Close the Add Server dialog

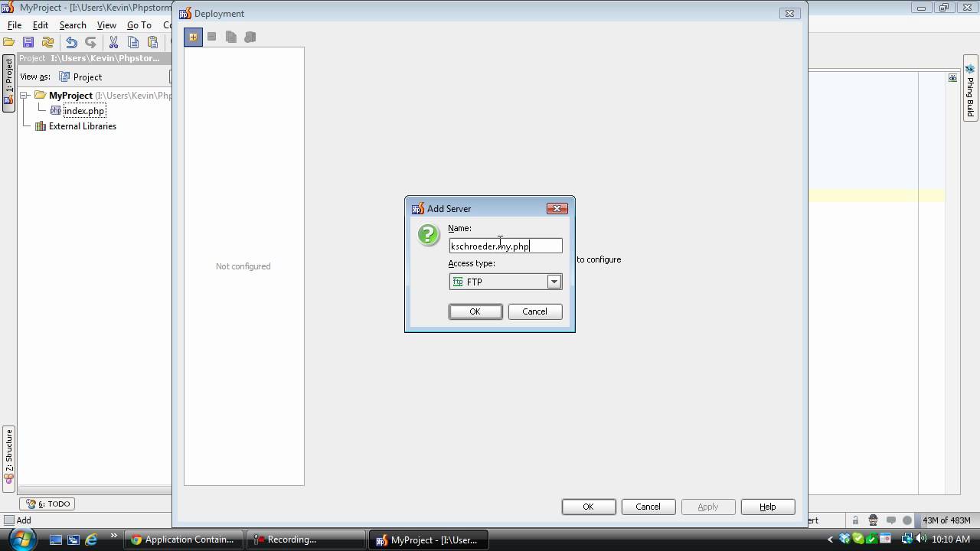pos(557,208)
